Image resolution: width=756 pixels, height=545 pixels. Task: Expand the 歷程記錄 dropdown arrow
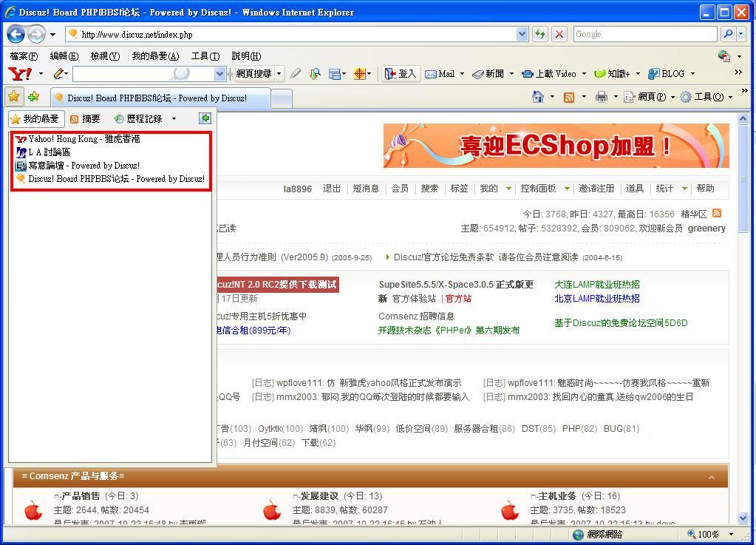(x=174, y=118)
